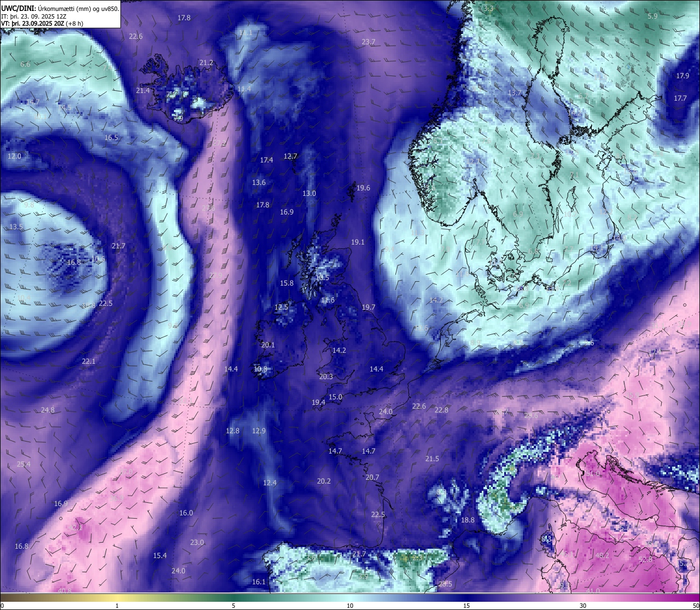
Task: Click the 16.0 map value
Action: [186, 513]
